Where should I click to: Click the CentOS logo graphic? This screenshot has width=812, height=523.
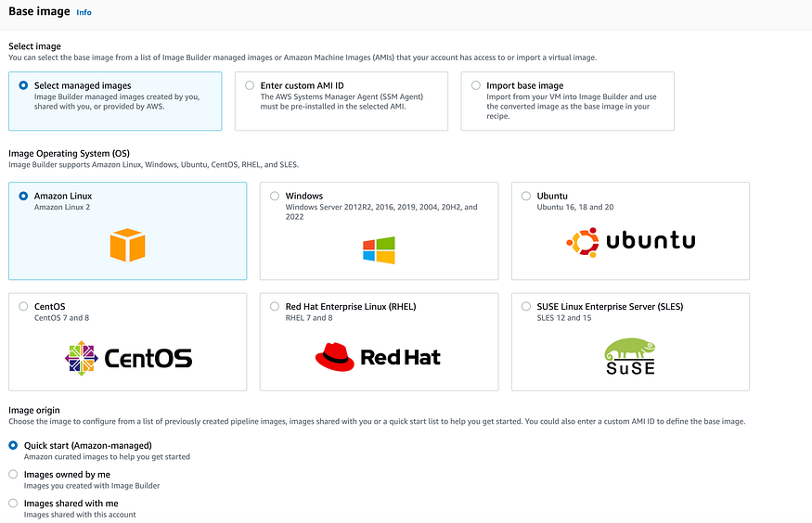128,358
